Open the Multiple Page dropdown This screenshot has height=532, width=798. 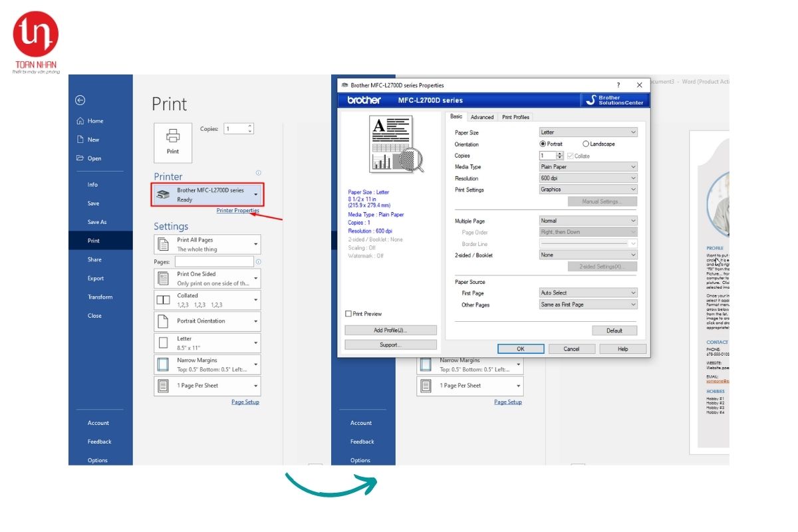[x=588, y=221]
